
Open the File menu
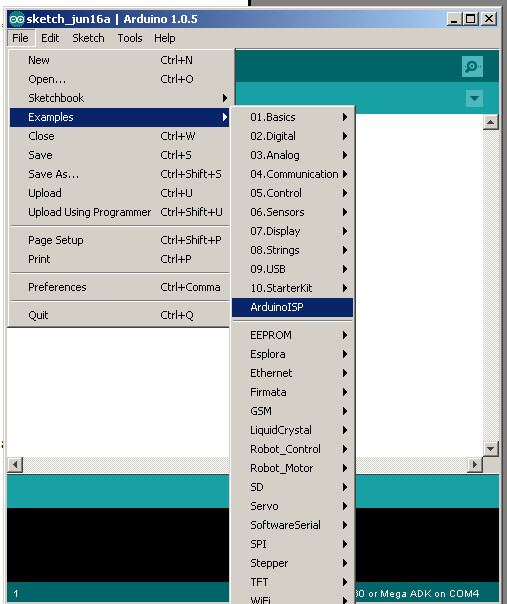point(20,38)
